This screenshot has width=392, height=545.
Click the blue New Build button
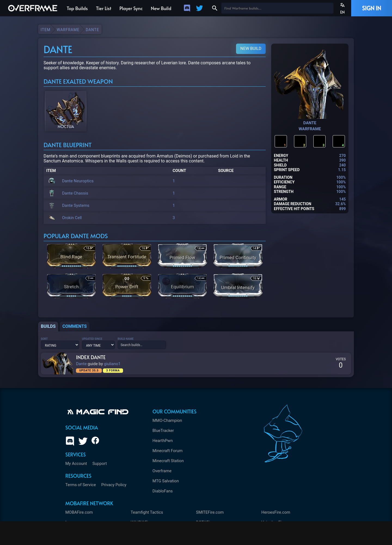(x=251, y=49)
